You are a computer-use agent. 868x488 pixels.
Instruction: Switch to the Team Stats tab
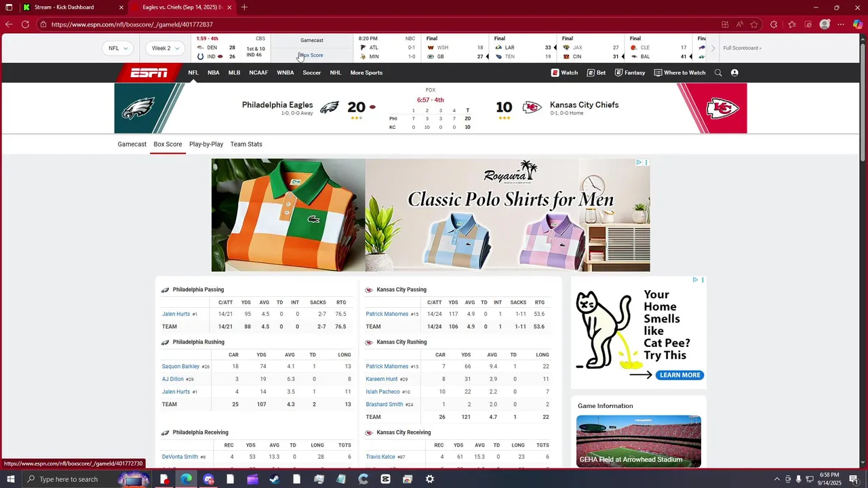click(x=246, y=144)
